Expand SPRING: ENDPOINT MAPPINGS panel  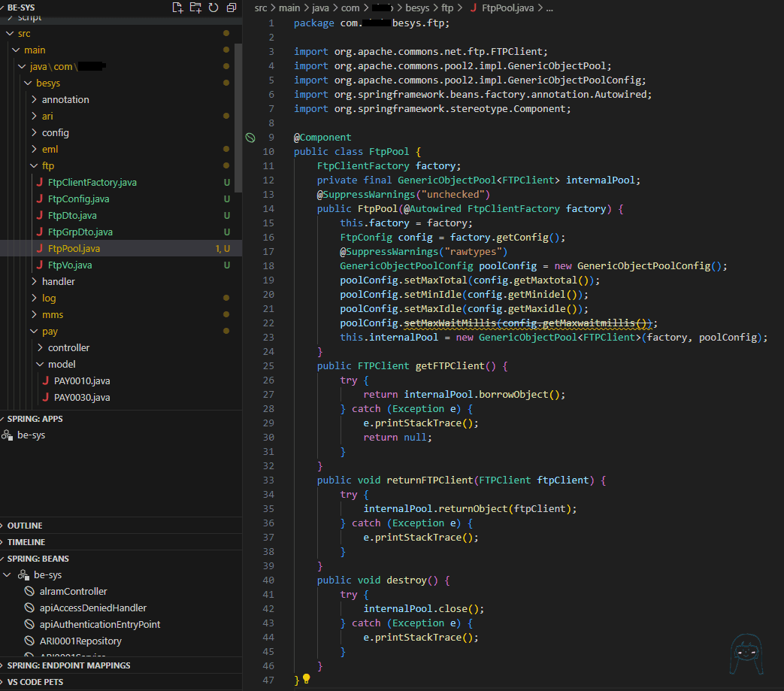click(121, 665)
